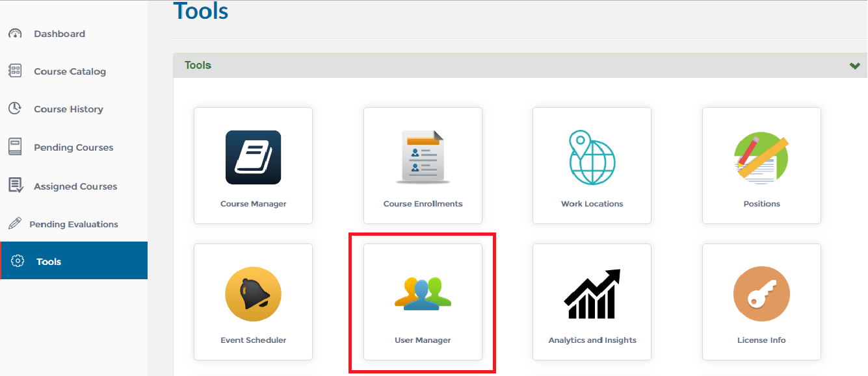Open the Course Manager book icon
The height and width of the screenshot is (376, 868).
[x=254, y=157]
